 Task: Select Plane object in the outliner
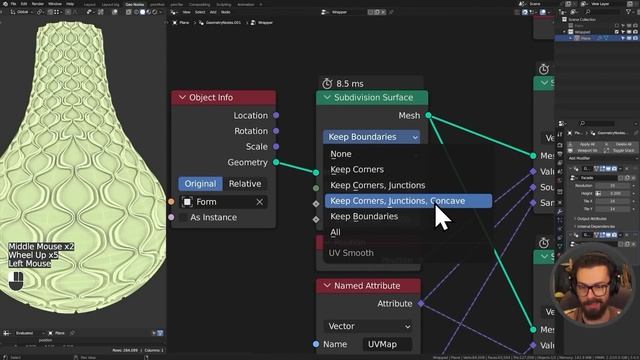click(585, 38)
